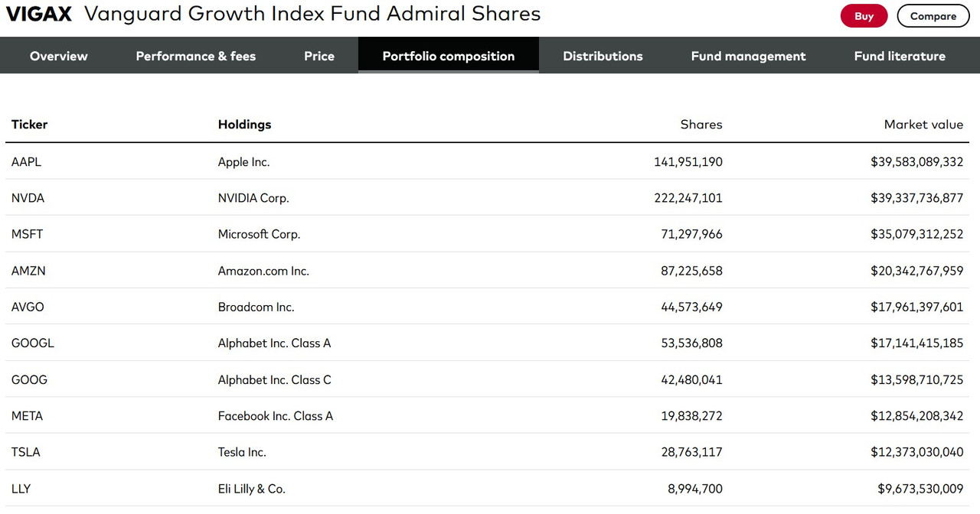Screen dimensions: 980x514
Task: Click Eli Lilly's market value figure
Action: click(920, 489)
